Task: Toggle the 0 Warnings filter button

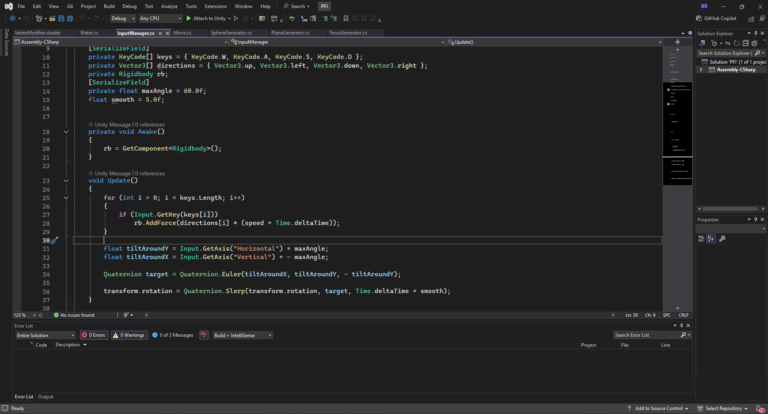Action: 129,335
